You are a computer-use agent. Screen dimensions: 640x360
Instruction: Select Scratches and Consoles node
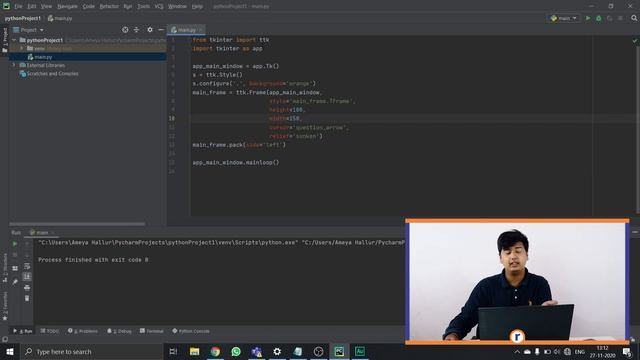[49, 74]
